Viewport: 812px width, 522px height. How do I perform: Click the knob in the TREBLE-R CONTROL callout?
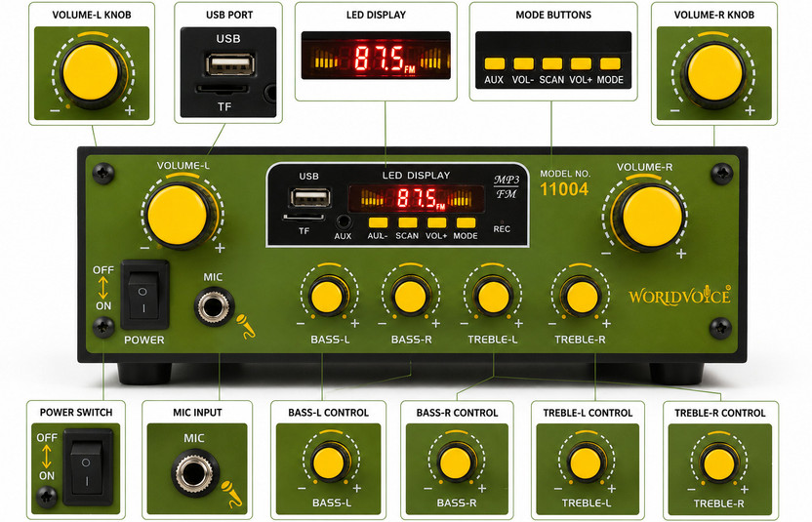(x=718, y=463)
